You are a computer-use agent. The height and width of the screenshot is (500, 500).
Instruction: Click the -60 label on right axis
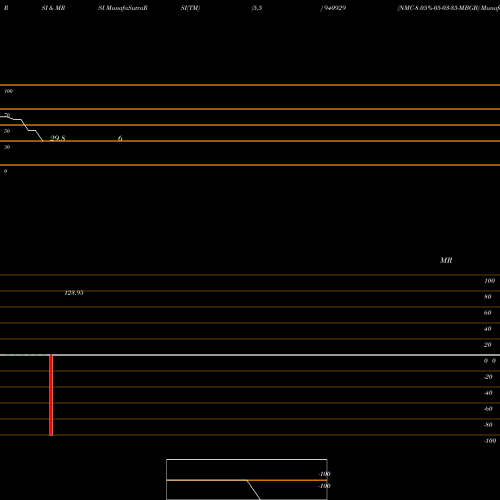(x=488, y=409)
